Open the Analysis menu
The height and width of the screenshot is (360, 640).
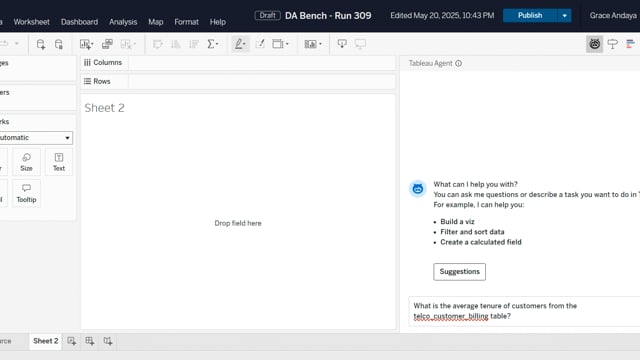tap(123, 22)
